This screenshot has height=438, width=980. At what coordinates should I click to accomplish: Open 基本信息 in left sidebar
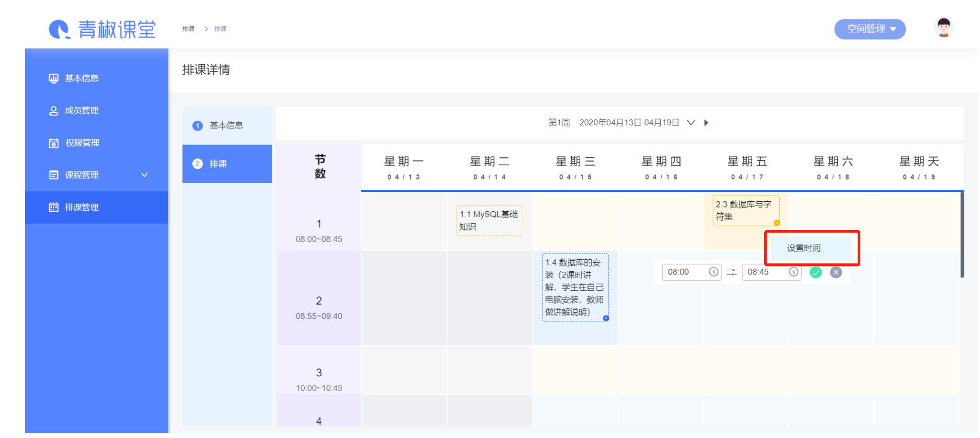(97, 78)
